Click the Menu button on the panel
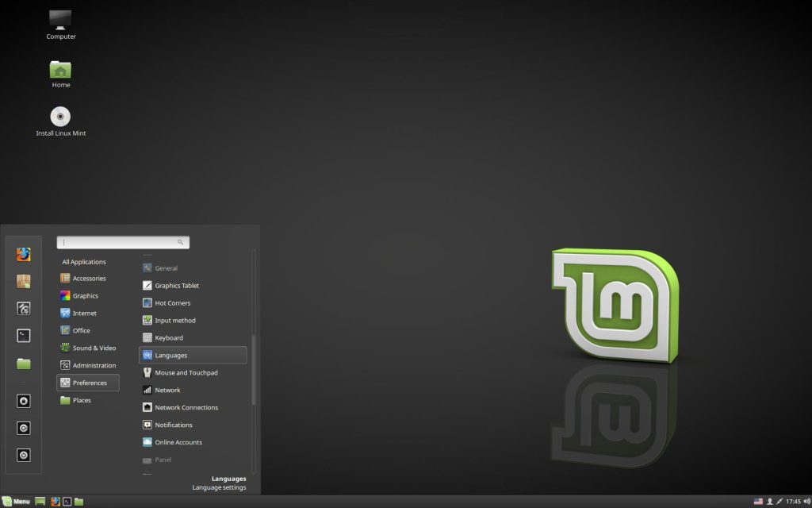 pos(16,502)
